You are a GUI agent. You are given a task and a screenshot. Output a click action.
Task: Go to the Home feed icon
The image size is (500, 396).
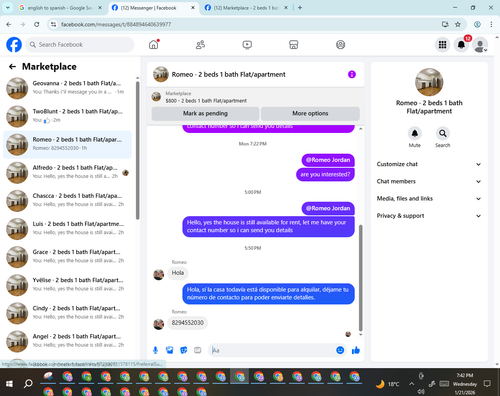tap(154, 45)
